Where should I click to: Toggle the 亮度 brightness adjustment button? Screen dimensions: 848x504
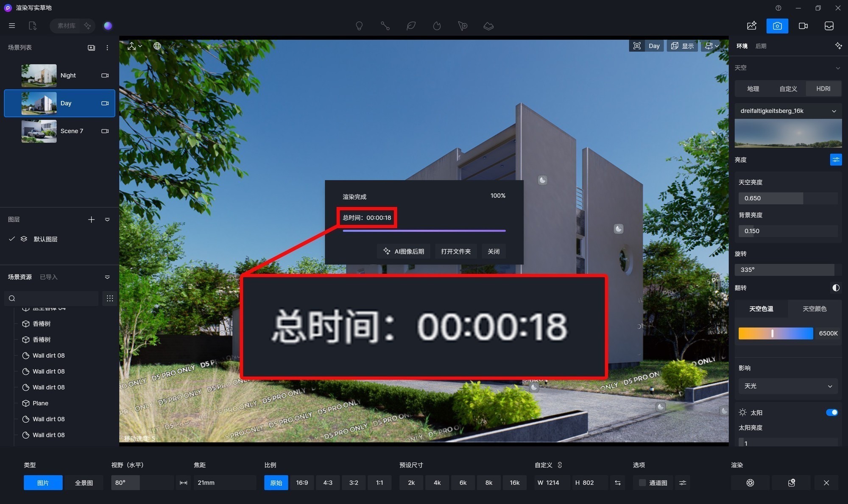coord(836,159)
